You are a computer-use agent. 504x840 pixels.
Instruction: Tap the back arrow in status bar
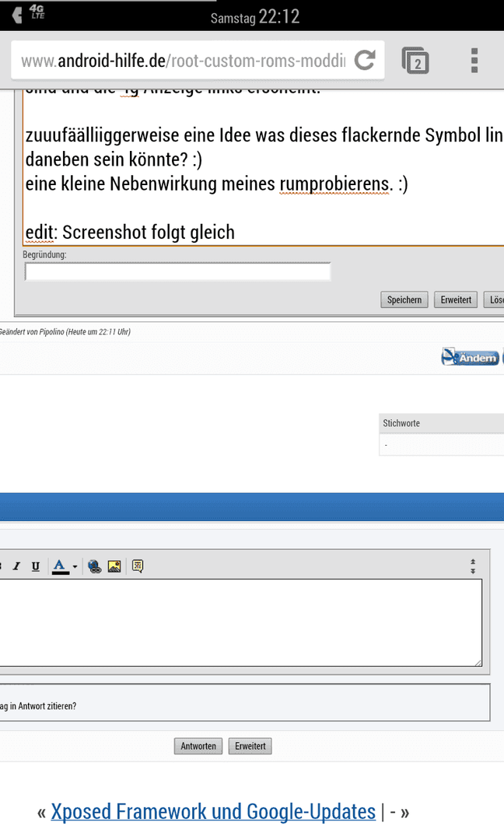[17, 15]
